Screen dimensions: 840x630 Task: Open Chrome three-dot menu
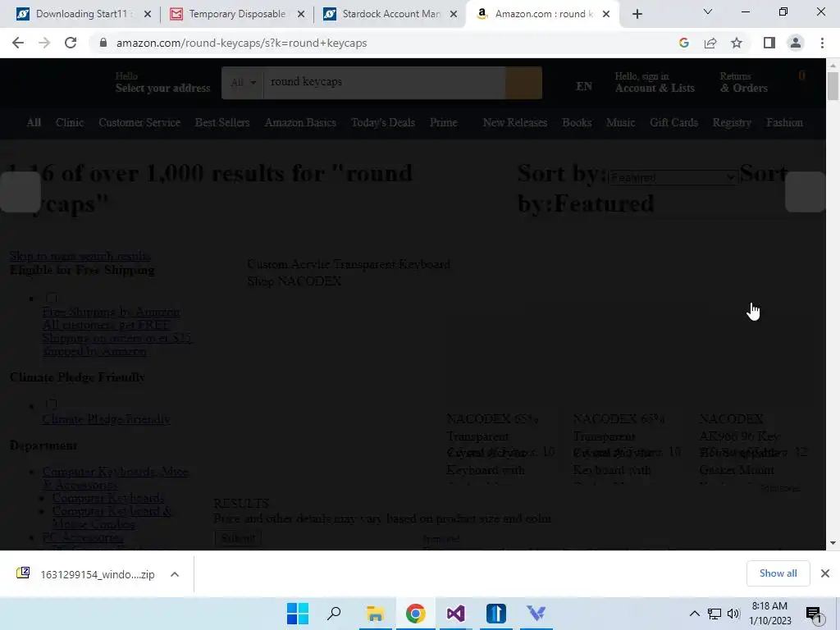[x=822, y=43]
